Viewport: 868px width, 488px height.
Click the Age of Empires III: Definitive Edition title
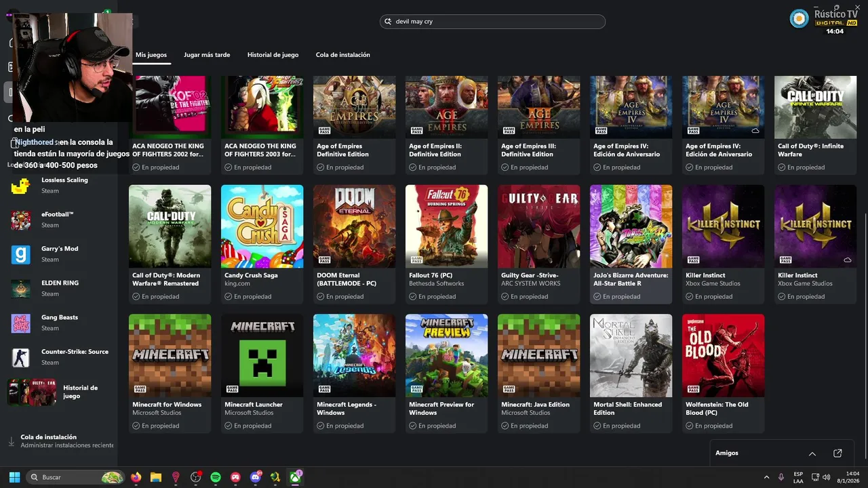528,150
